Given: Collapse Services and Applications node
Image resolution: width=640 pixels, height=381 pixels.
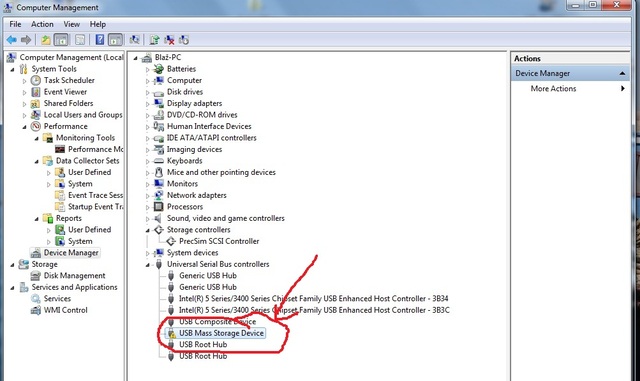Looking at the screenshot, I should [x=13, y=288].
